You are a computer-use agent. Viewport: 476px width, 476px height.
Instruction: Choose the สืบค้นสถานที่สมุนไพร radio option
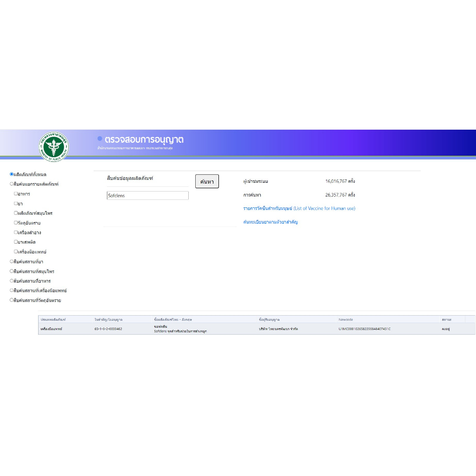12,271
